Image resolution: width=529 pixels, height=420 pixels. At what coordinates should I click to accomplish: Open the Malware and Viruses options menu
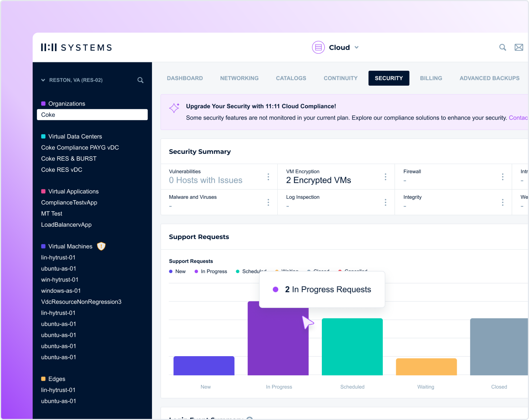point(268,202)
